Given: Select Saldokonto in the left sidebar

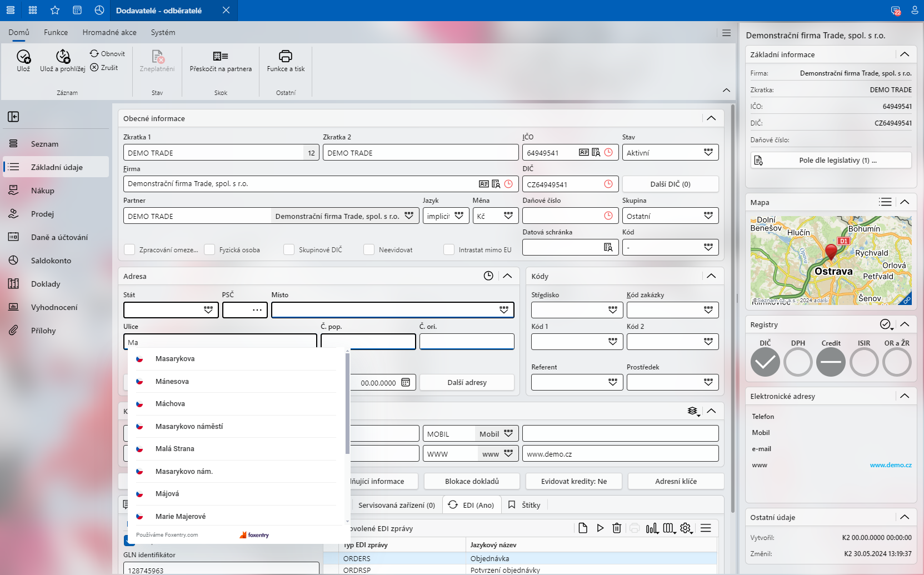Looking at the screenshot, I should point(51,261).
